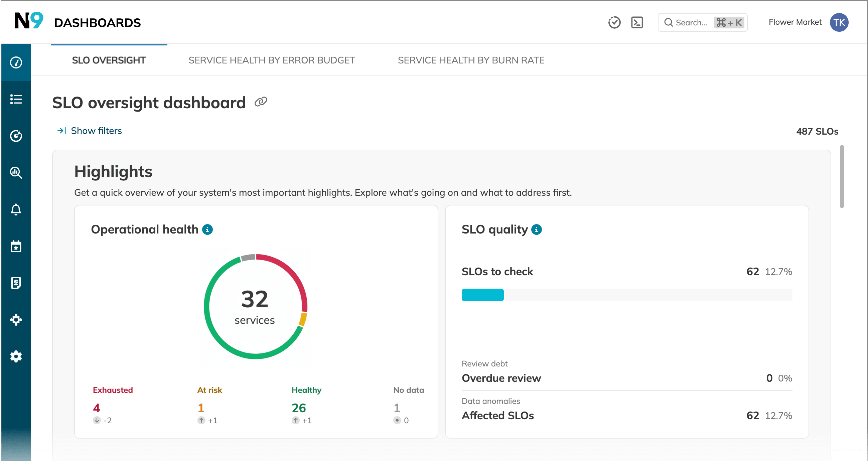Open the Dashboards speedometer icon in sidebar
This screenshot has height=461, width=868.
point(16,63)
